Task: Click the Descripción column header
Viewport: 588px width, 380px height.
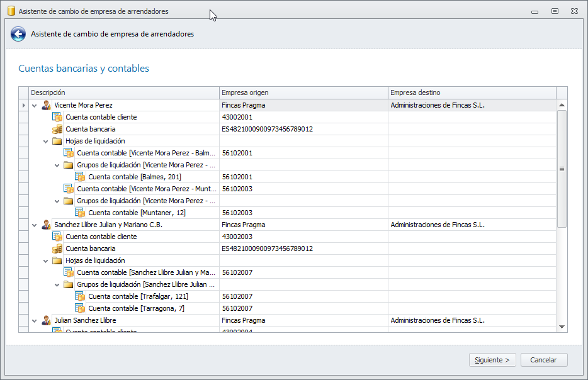Action: point(124,92)
